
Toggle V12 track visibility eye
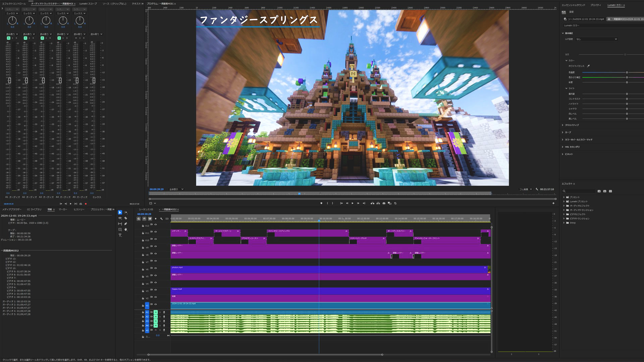pyautogui.click(x=156, y=225)
